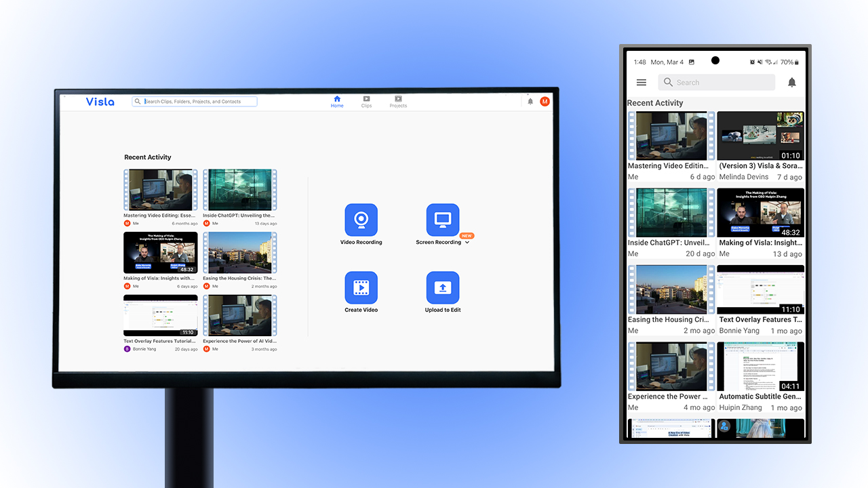This screenshot has height=488, width=868.
Task: Start Video Recording with the webcam icon
Action: pos(361,220)
